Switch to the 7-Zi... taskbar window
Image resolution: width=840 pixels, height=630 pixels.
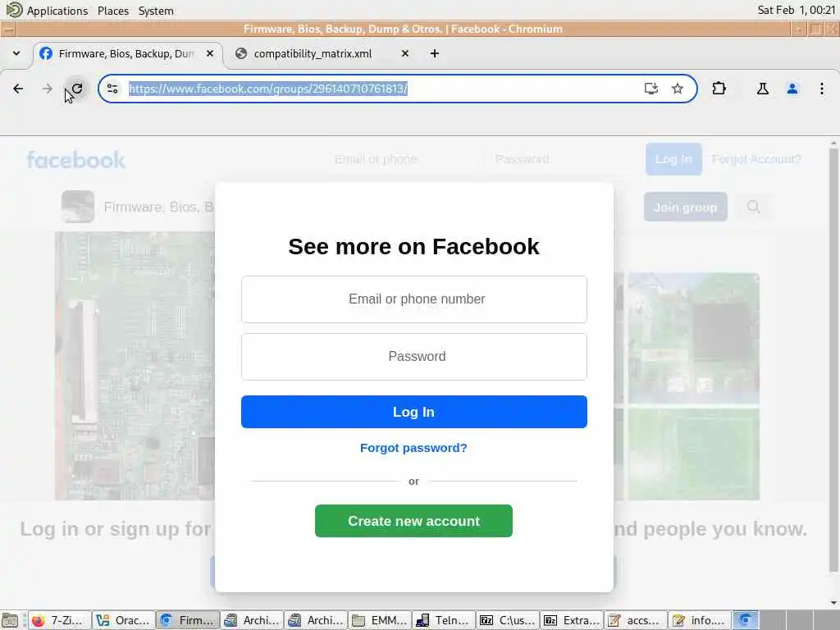[59, 620]
